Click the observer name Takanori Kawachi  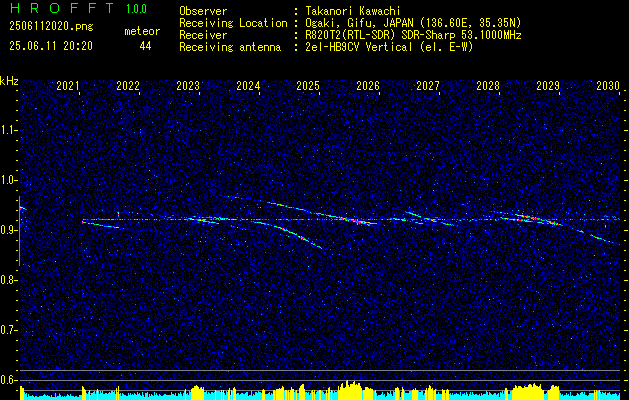click(353, 11)
